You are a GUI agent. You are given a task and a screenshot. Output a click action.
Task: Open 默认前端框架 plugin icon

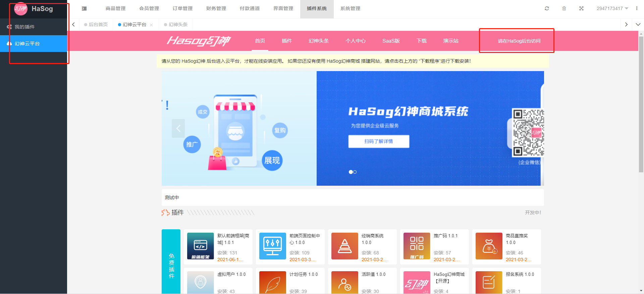(x=201, y=246)
